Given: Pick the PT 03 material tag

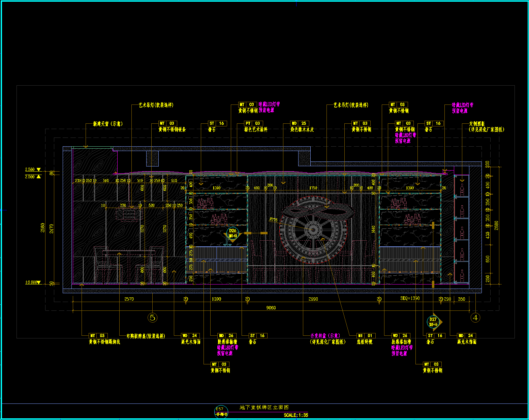Looking at the screenshot, I should coord(253,123).
